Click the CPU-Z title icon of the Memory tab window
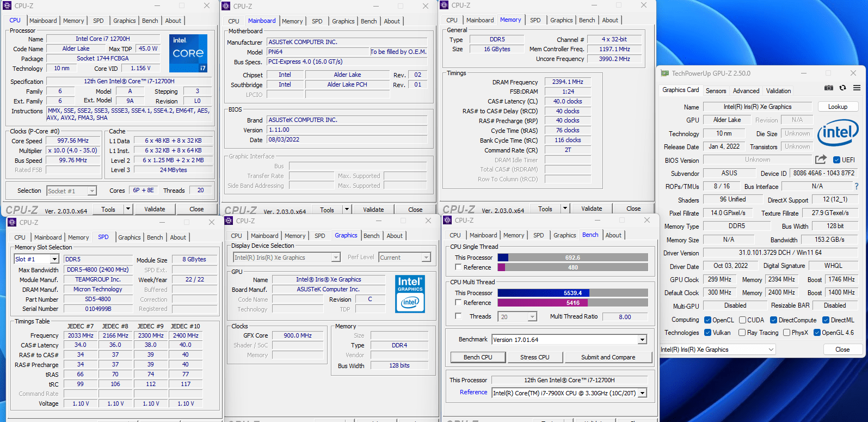This screenshot has width=868, height=422. [445, 5]
